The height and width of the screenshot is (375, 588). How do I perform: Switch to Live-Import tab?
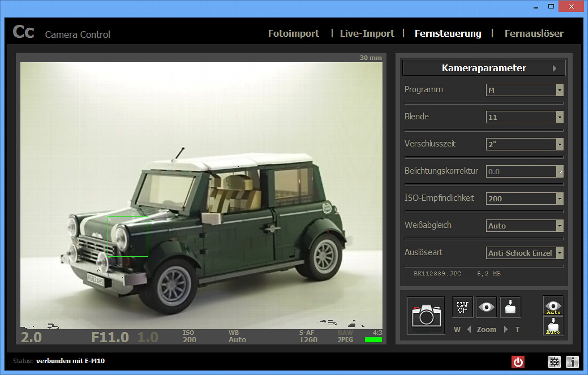tap(367, 34)
